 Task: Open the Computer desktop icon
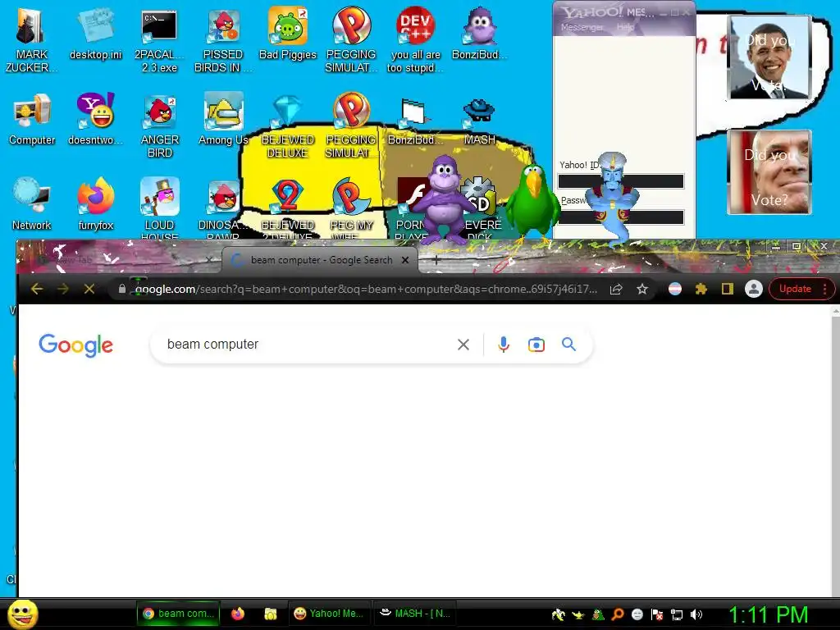32,119
